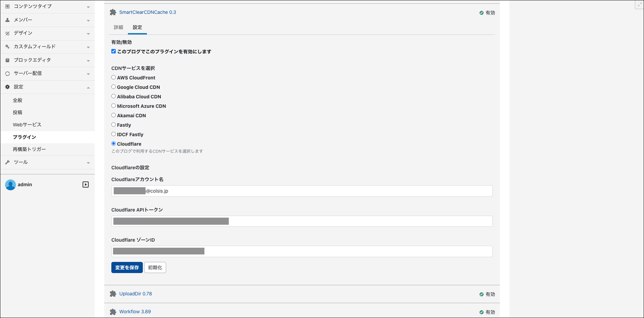Click the Workflow plugin puzzle icon

[113, 312]
